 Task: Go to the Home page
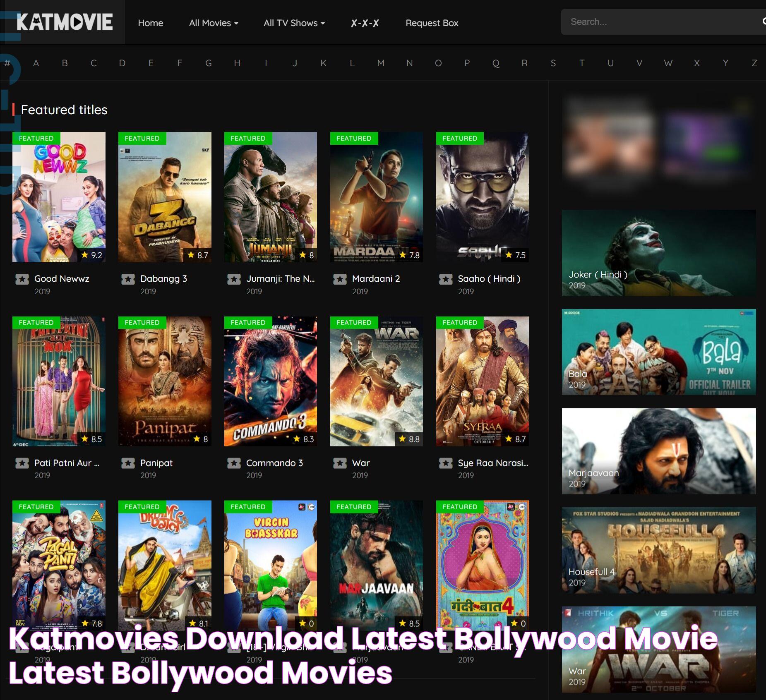[x=151, y=23]
